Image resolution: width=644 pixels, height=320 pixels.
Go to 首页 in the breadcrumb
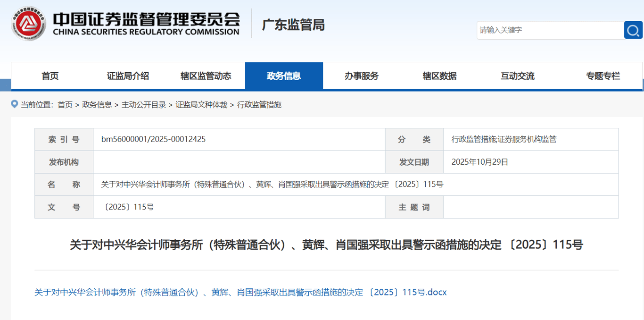point(65,105)
